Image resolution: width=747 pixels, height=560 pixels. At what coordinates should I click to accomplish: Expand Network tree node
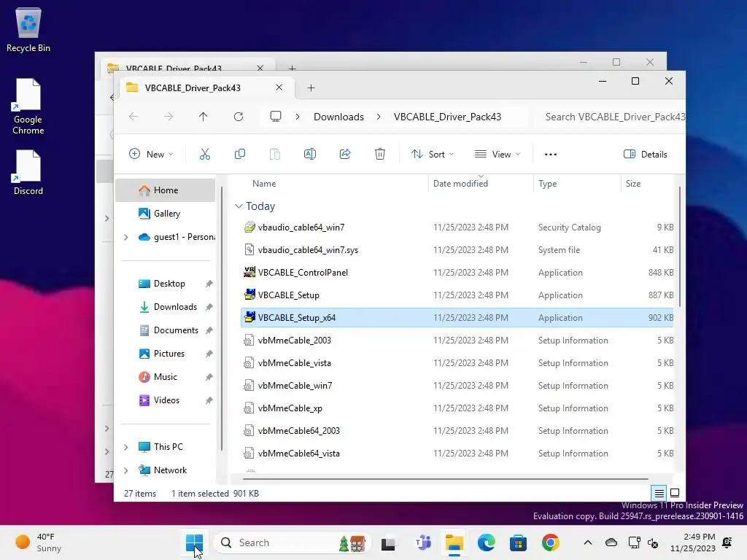pyautogui.click(x=125, y=470)
